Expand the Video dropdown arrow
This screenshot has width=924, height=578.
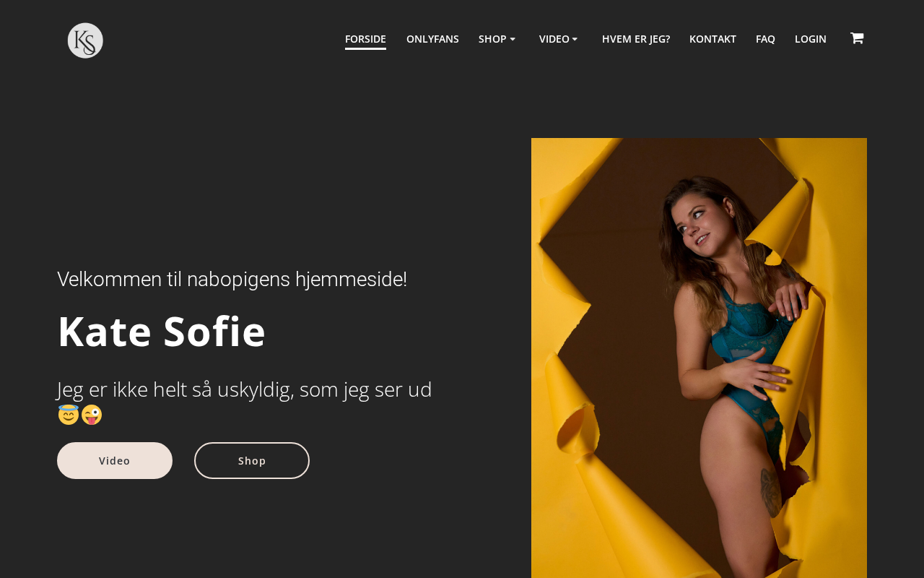[575, 39]
